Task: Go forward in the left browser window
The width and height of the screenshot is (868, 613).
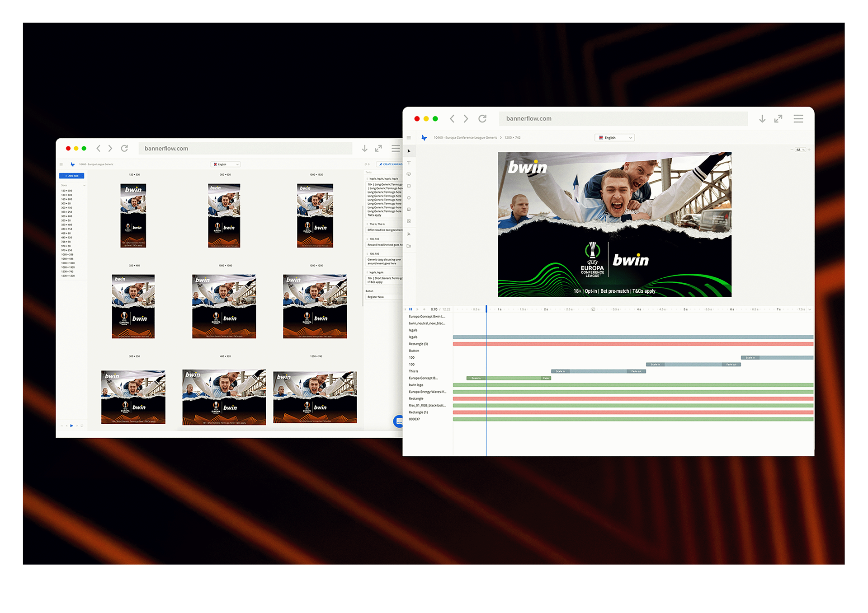Action: pyautogui.click(x=110, y=148)
